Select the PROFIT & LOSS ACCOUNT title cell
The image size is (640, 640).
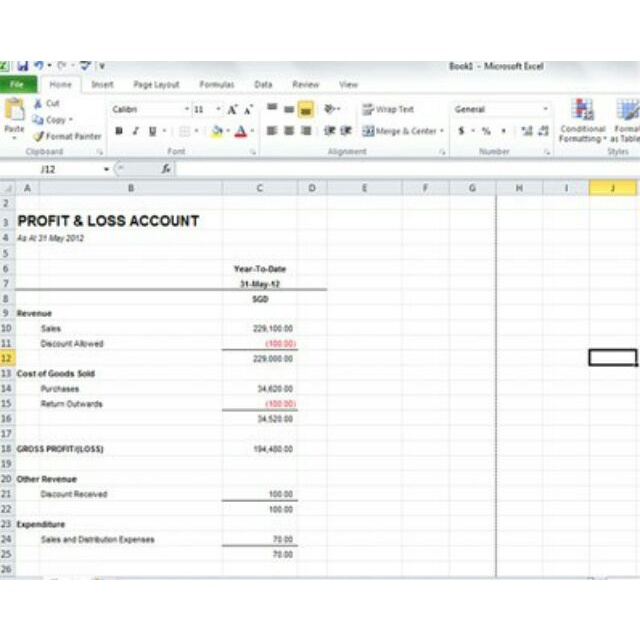(x=108, y=221)
